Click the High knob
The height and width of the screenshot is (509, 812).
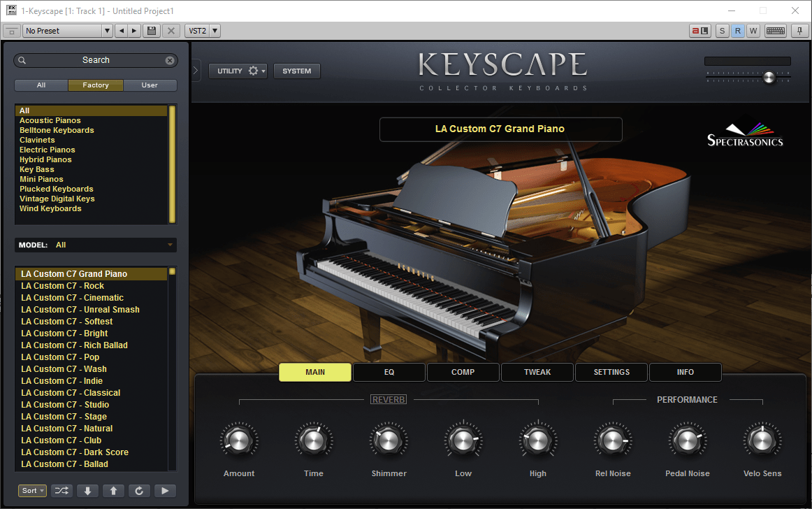coord(537,441)
